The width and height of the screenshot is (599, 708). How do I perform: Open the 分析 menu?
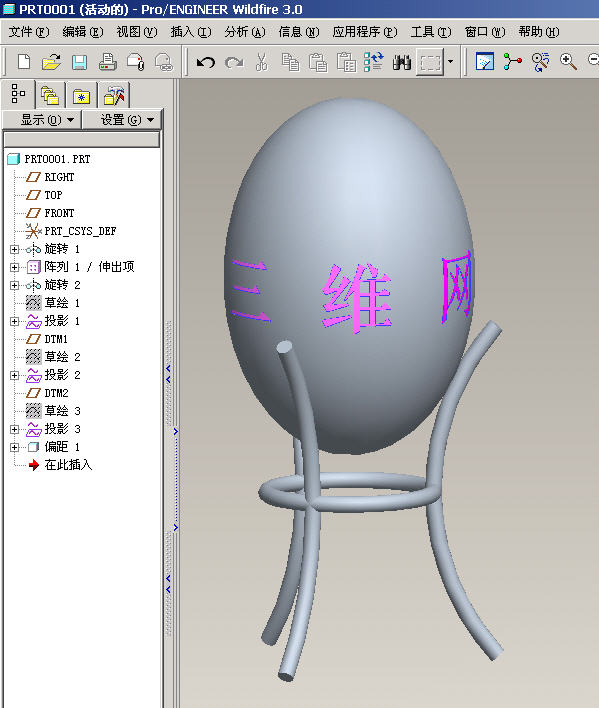[245, 32]
